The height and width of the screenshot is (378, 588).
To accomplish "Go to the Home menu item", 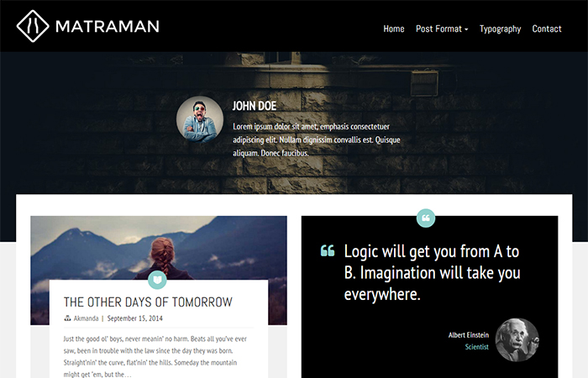I will (x=394, y=29).
